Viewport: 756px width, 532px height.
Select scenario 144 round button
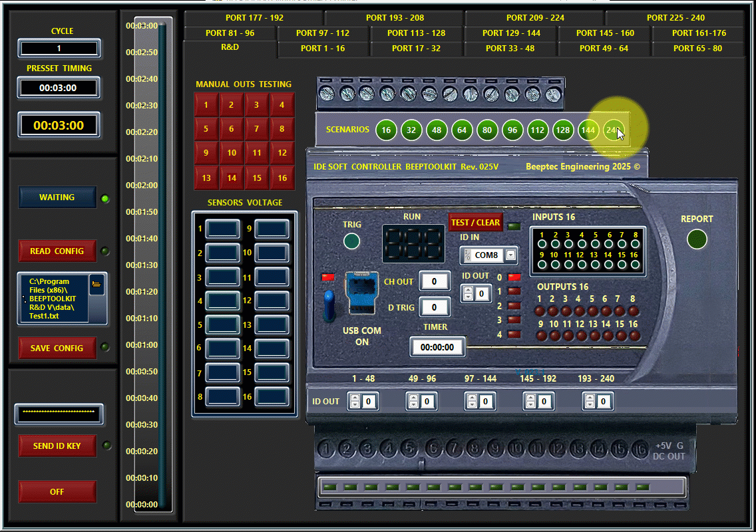tap(588, 130)
